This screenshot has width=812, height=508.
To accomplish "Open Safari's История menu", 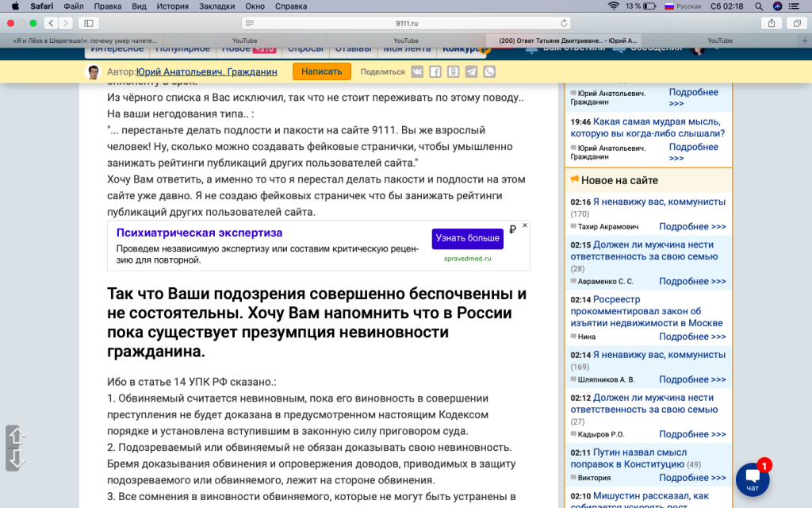I will click(x=172, y=6).
